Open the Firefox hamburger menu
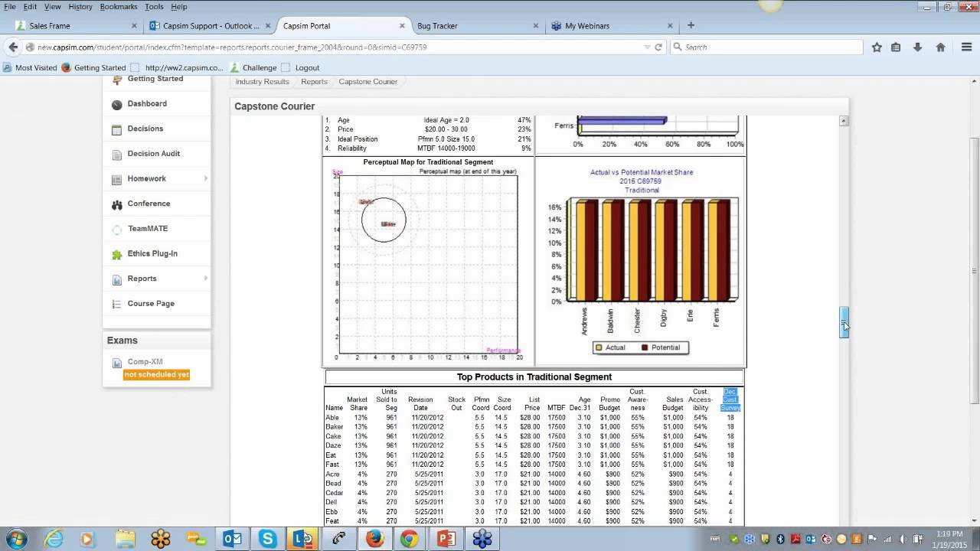The width and height of the screenshot is (980, 551). pyautogui.click(x=966, y=47)
